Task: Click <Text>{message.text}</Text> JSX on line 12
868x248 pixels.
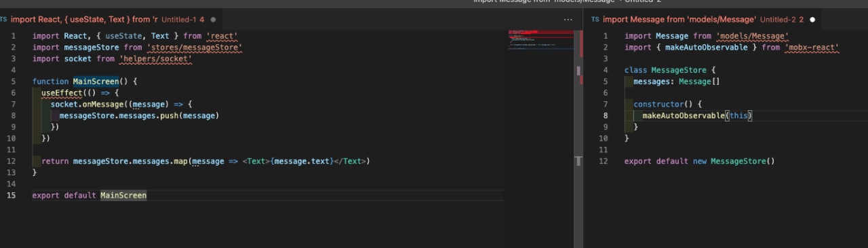Action: [x=305, y=162]
